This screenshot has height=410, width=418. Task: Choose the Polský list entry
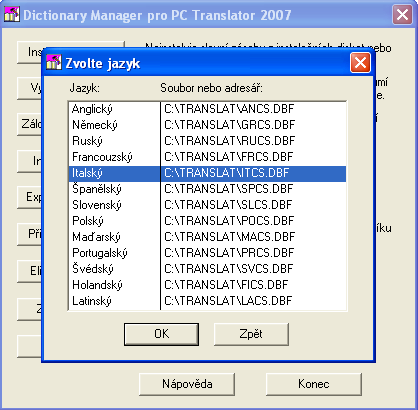(x=207, y=221)
